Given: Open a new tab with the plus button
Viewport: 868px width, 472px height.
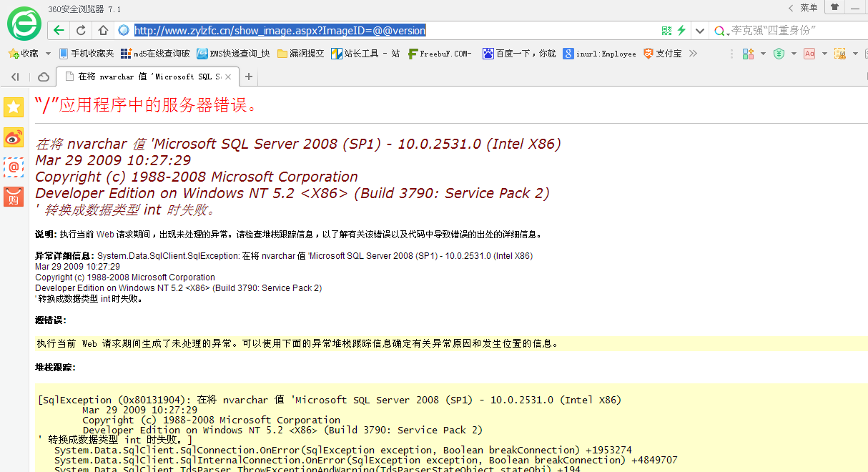Looking at the screenshot, I should coord(249,77).
